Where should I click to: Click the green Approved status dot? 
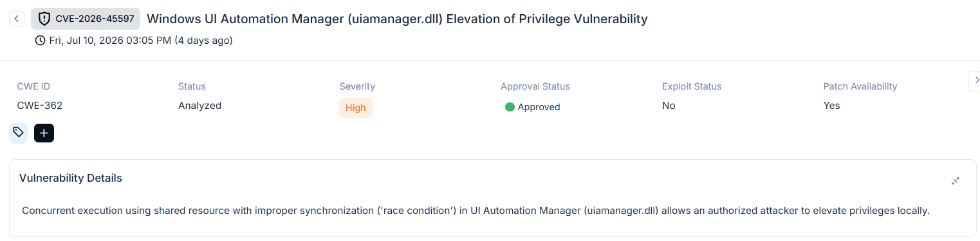tap(510, 107)
